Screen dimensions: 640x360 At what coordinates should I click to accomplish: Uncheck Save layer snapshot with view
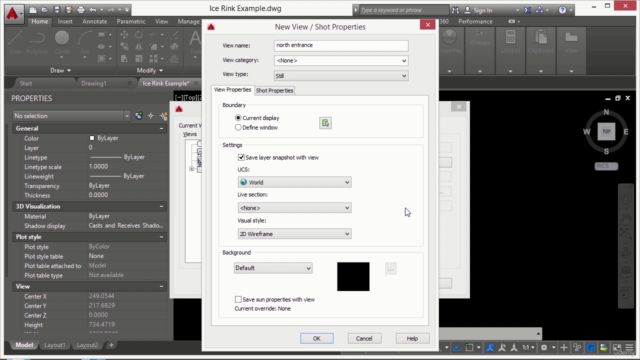(241, 157)
